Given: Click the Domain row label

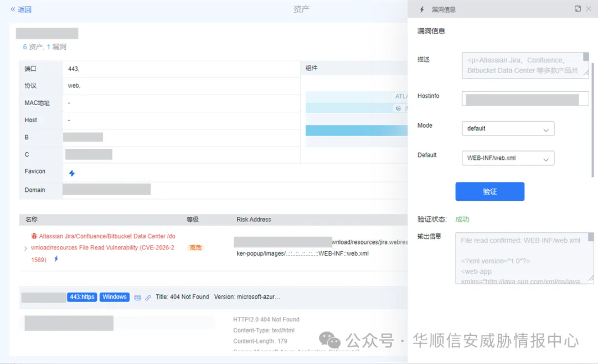Looking at the screenshot, I should pos(35,190).
